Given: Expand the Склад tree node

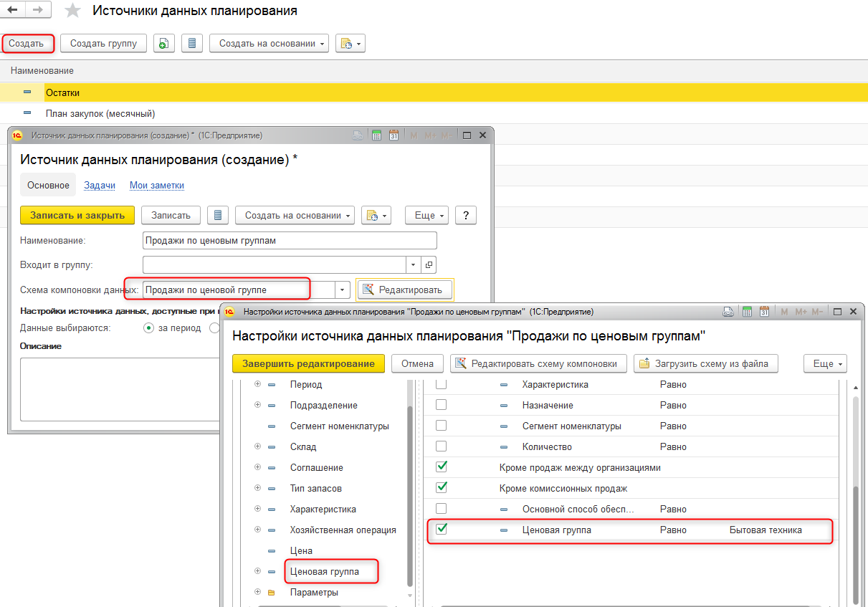Looking at the screenshot, I should tap(257, 446).
